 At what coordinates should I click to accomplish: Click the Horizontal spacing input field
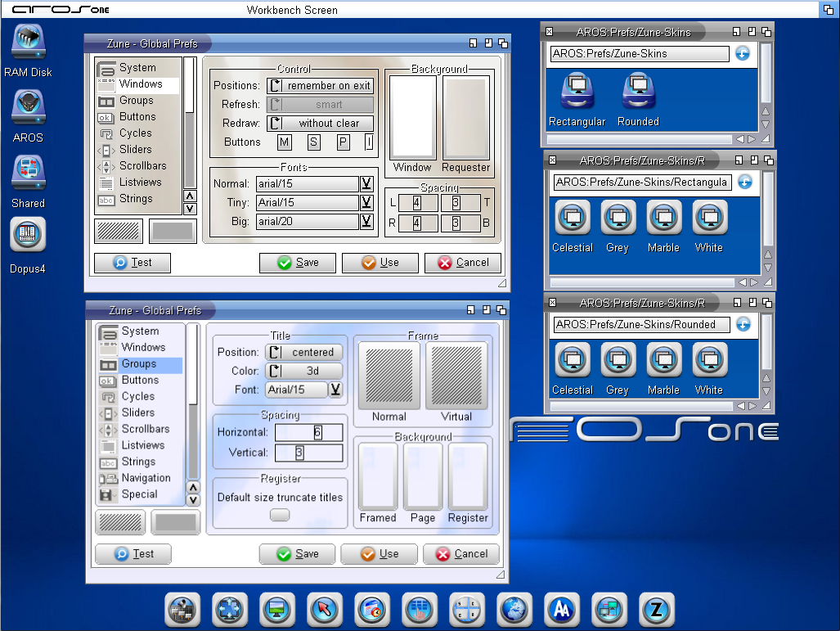click(x=308, y=432)
